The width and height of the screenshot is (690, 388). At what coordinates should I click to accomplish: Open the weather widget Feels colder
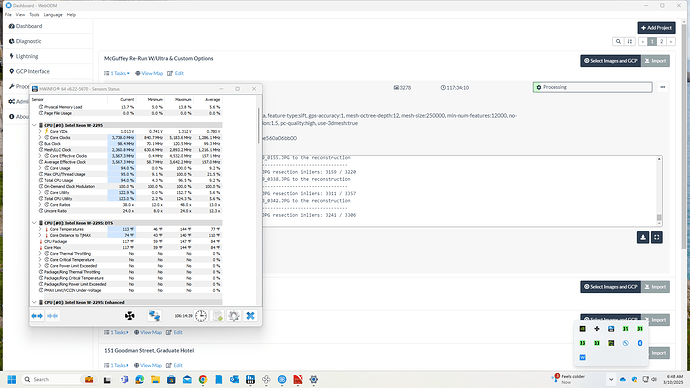click(x=569, y=379)
